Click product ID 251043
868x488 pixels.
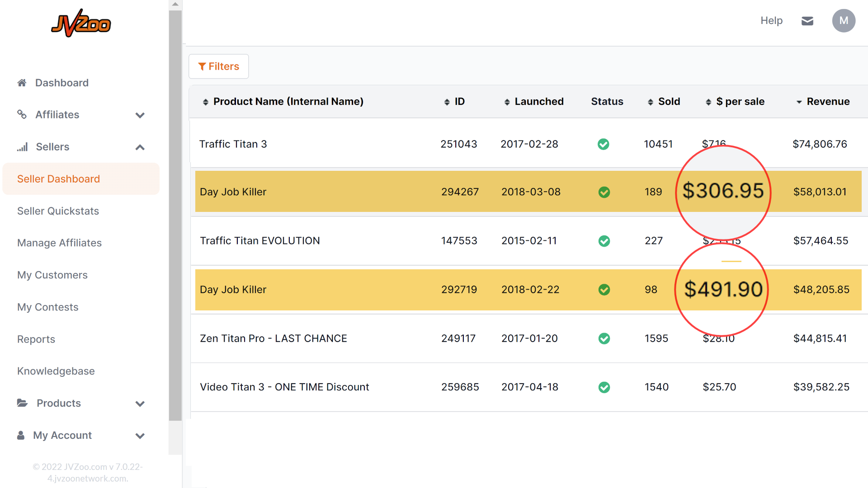459,144
